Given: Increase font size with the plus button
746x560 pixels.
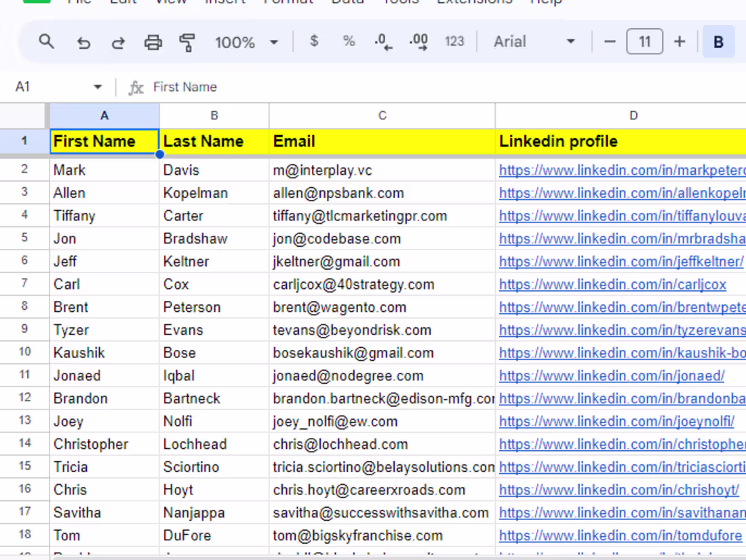Looking at the screenshot, I should tap(680, 41).
